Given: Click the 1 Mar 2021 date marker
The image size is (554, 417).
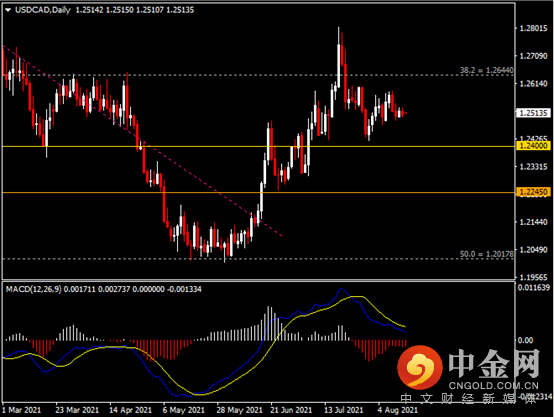Looking at the screenshot, I should [21, 410].
